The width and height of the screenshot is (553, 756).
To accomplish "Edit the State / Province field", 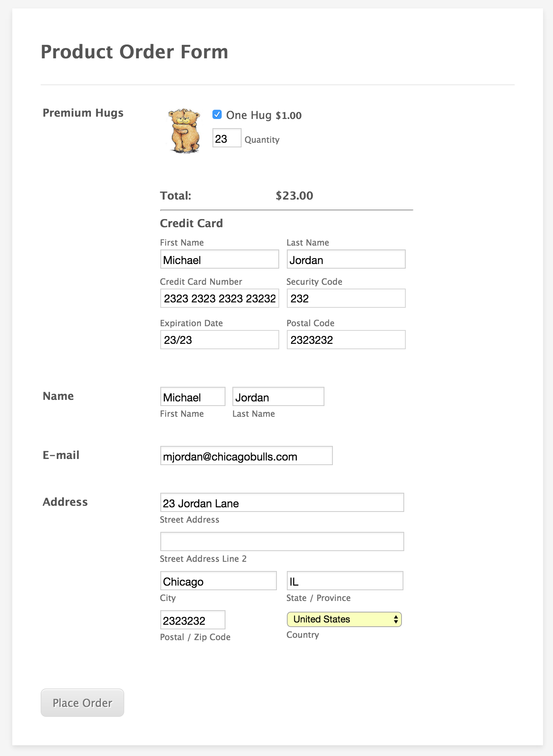I will coord(345,581).
